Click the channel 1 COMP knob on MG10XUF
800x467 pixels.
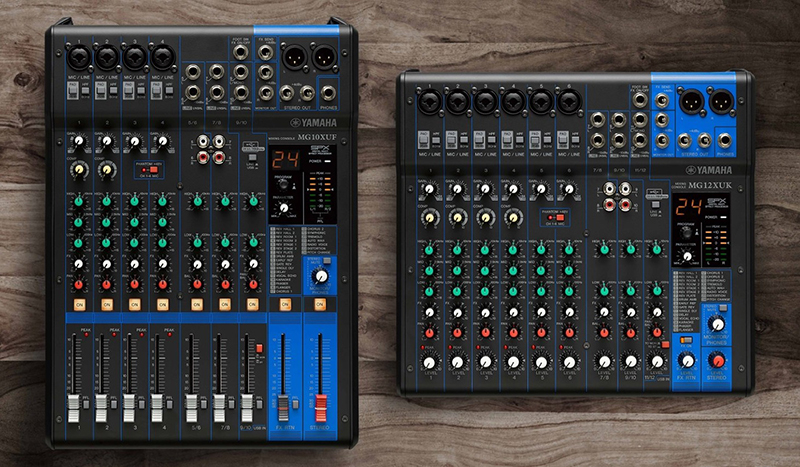pyautogui.click(x=79, y=169)
